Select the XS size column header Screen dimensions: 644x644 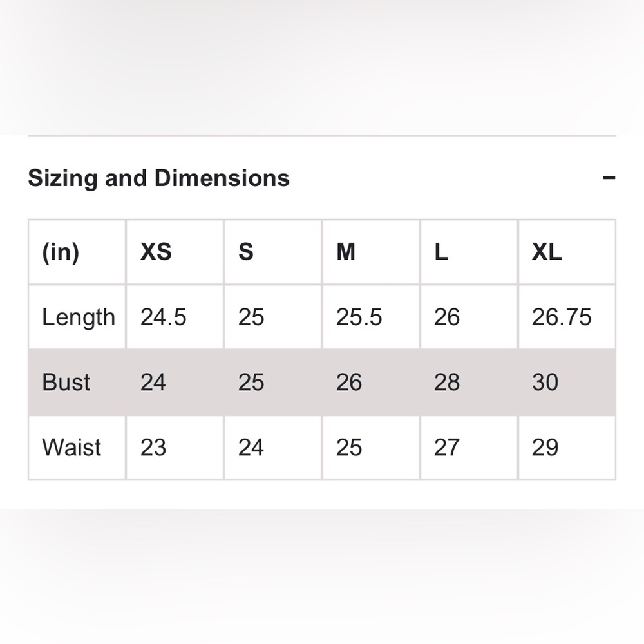pos(156,252)
